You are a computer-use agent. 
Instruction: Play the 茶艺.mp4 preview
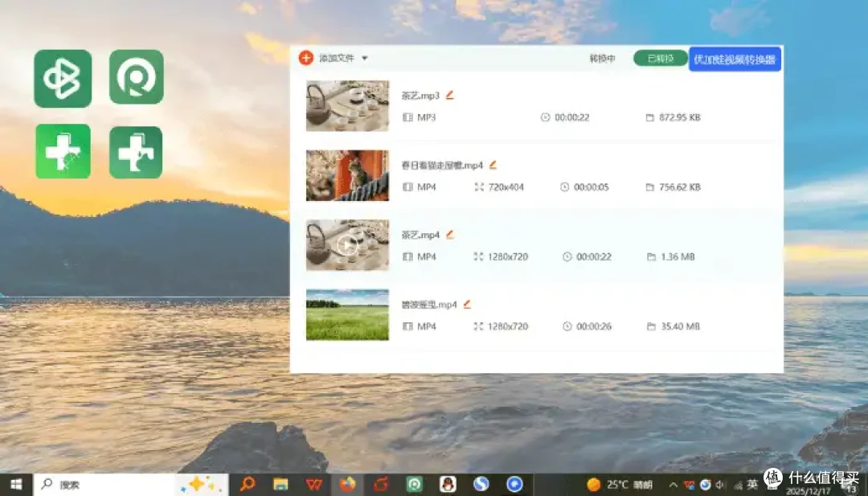348,244
